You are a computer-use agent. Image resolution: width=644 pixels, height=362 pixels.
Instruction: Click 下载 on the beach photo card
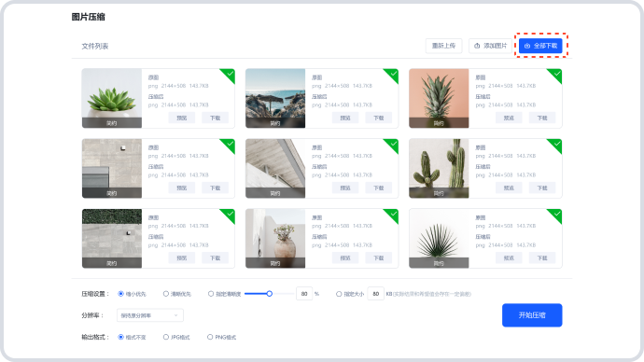tap(378, 118)
